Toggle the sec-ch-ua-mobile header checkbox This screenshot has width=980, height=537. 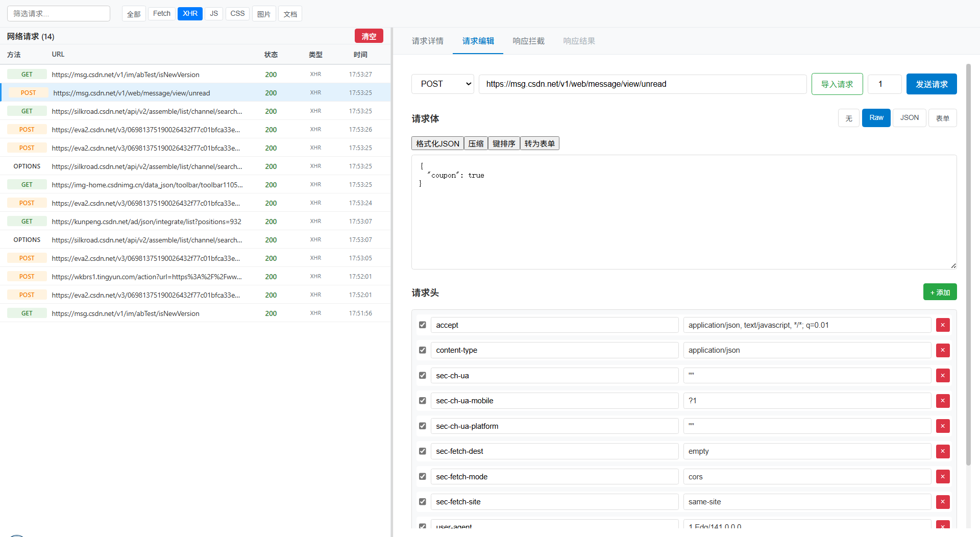423,401
